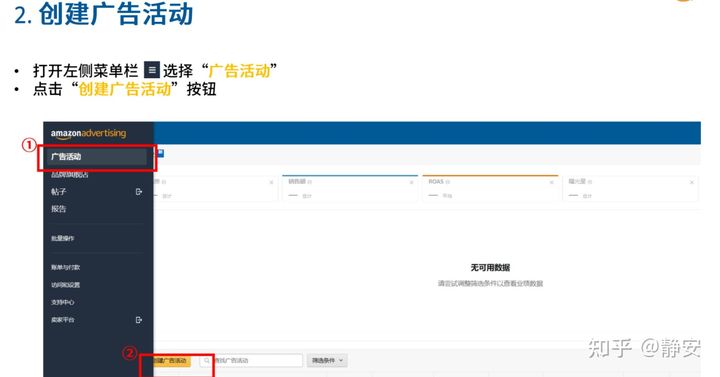720x377 pixels.
Task: Click the 请尝试调整筛选条件 hint text
Action: point(490,284)
